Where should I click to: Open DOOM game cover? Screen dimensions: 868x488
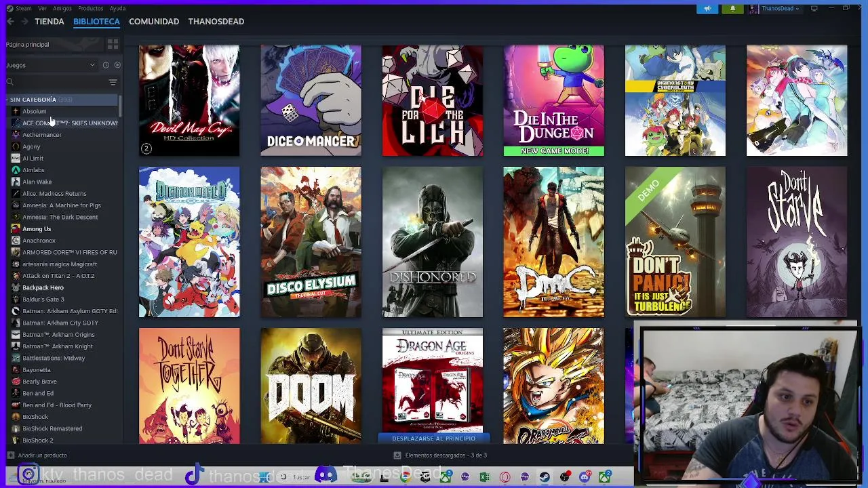[x=311, y=386]
